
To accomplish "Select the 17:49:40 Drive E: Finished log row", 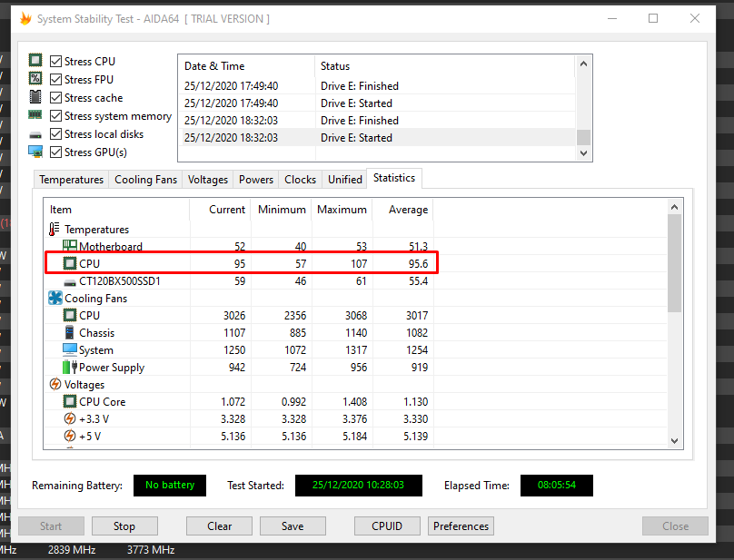I will coord(377,85).
